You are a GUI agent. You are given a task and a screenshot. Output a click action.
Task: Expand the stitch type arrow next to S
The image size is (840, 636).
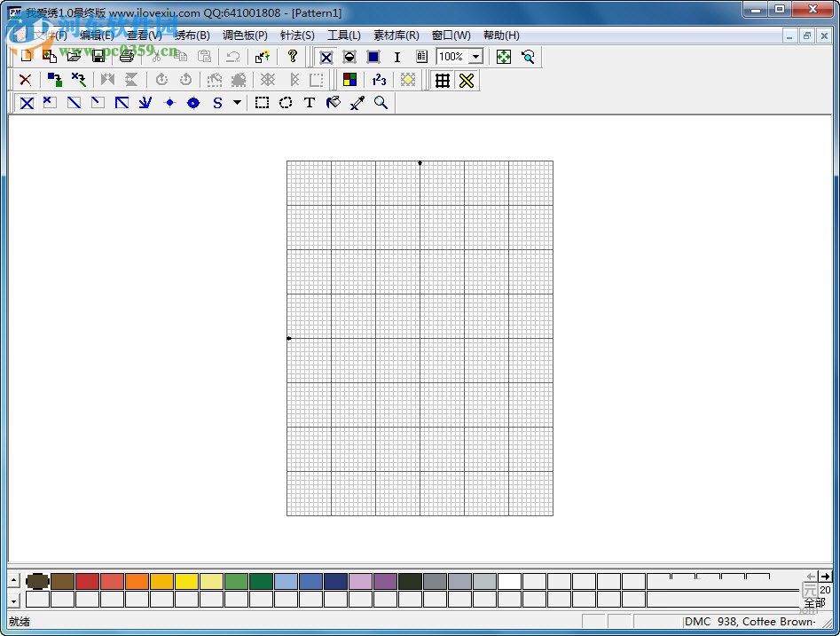[x=237, y=103]
